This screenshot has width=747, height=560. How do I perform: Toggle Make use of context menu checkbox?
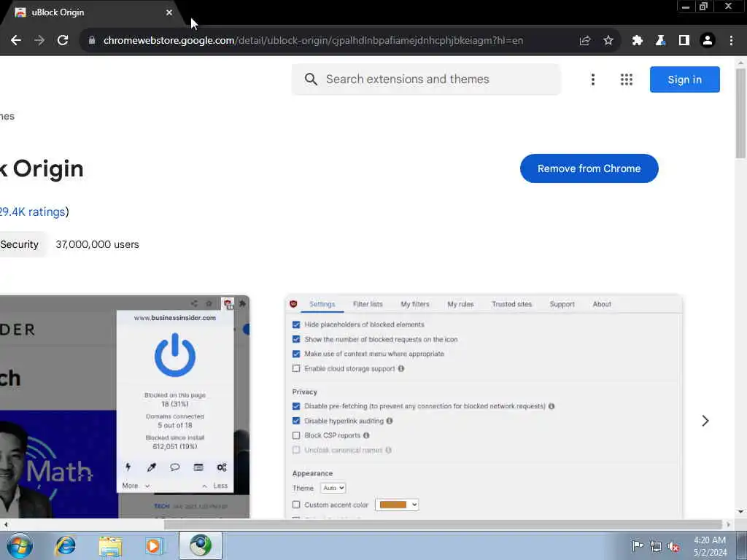click(x=296, y=354)
